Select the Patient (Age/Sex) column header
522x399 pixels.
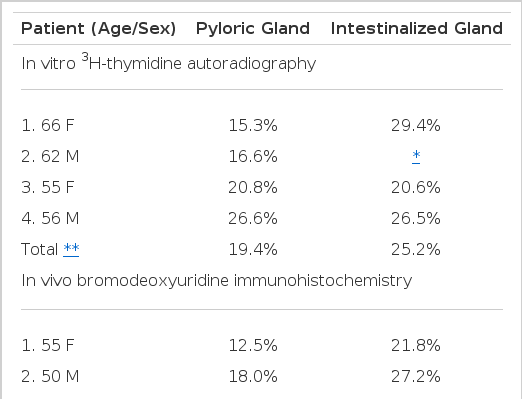(x=98, y=29)
